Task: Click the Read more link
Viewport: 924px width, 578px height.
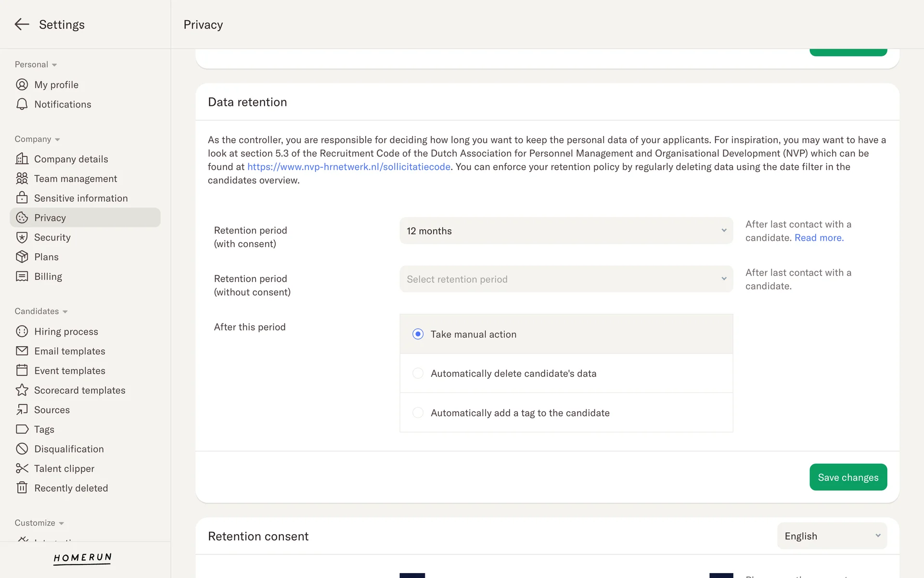Action: point(819,237)
